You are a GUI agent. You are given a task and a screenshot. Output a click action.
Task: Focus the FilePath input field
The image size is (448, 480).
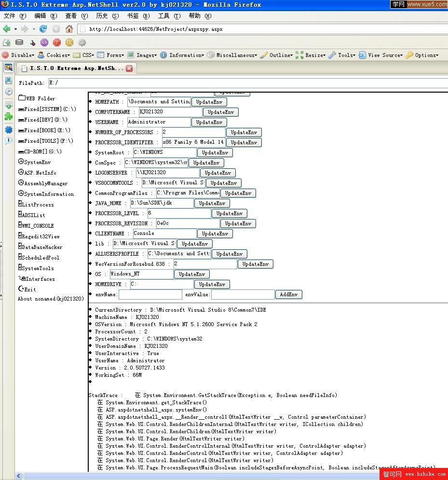tap(248, 83)
